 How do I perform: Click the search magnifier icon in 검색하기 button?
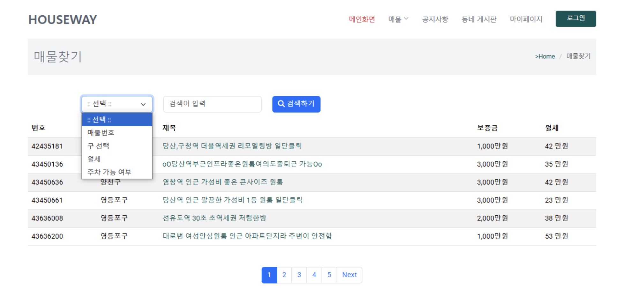(x=281, y=104)
